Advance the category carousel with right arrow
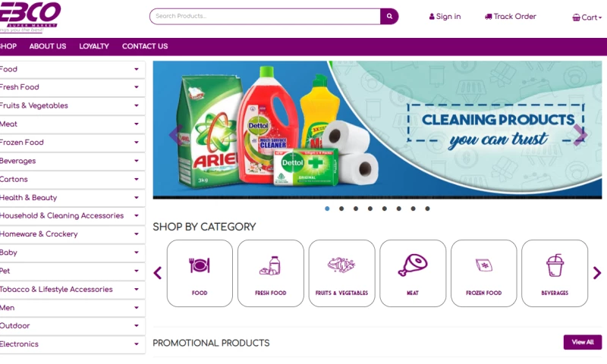The height and width of the screenshot is (364, 607). click(597, 273)
